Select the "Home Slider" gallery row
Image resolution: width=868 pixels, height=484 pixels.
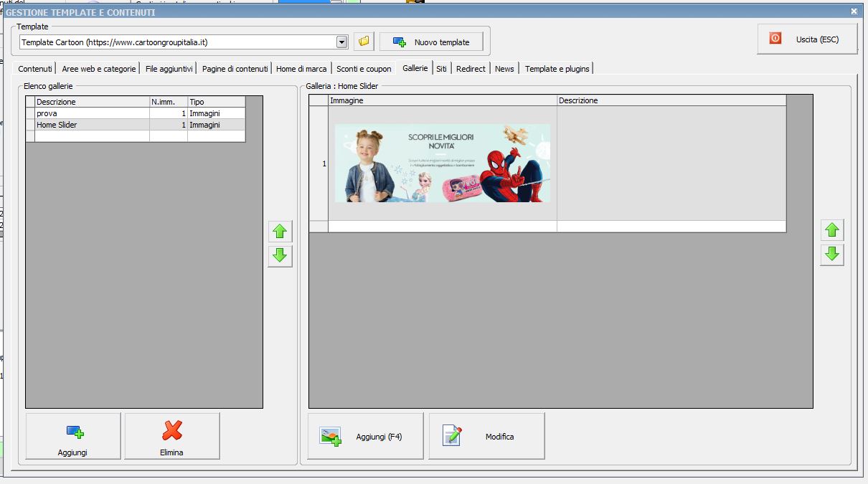coord(136,125)
